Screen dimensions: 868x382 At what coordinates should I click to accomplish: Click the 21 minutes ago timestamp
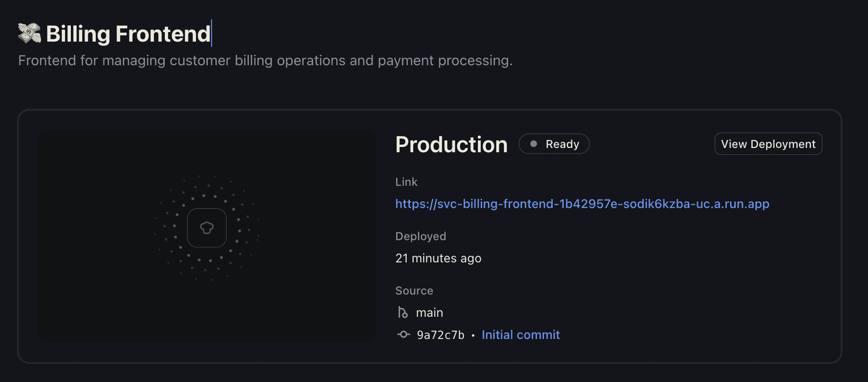tap(438, 258)
